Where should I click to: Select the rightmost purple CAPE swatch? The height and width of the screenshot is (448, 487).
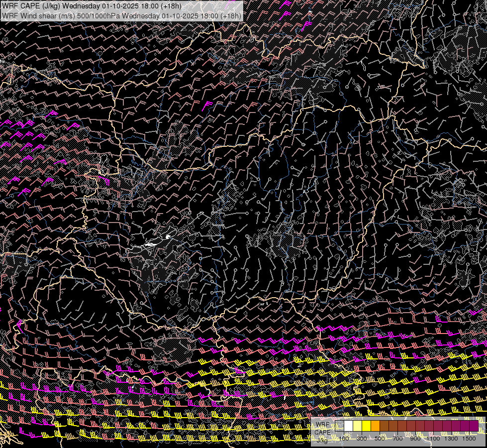[474, 426]
